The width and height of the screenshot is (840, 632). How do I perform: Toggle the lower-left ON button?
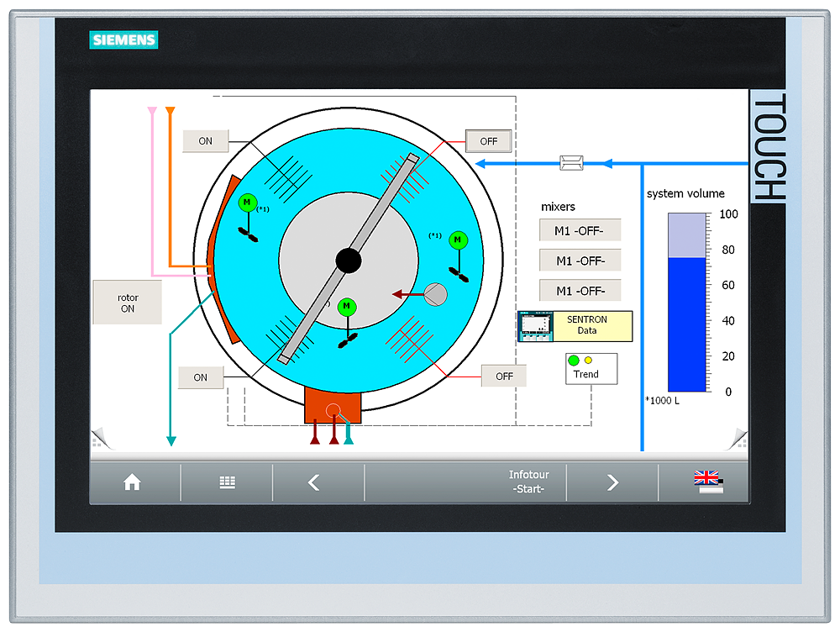coord(201,377)
